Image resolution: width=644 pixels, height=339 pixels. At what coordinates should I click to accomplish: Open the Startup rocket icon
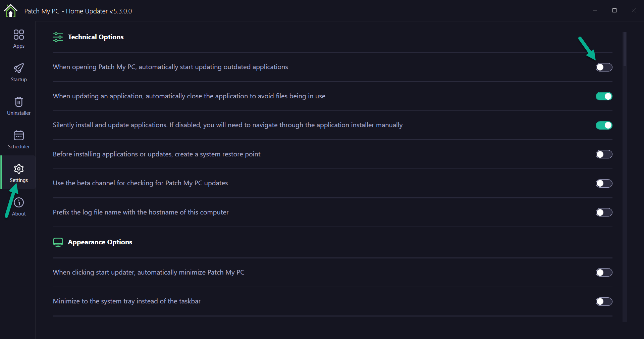click(19, 68)
